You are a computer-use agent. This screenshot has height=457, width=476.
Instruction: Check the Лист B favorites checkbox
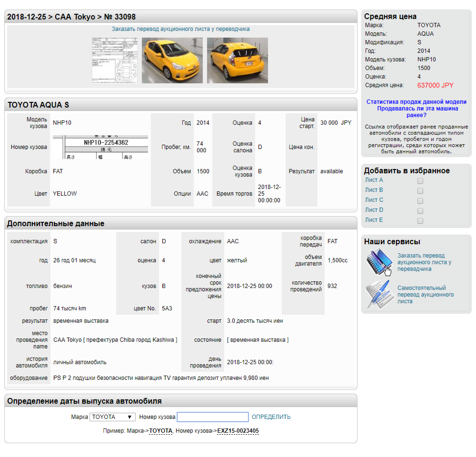tap(420, 191)
